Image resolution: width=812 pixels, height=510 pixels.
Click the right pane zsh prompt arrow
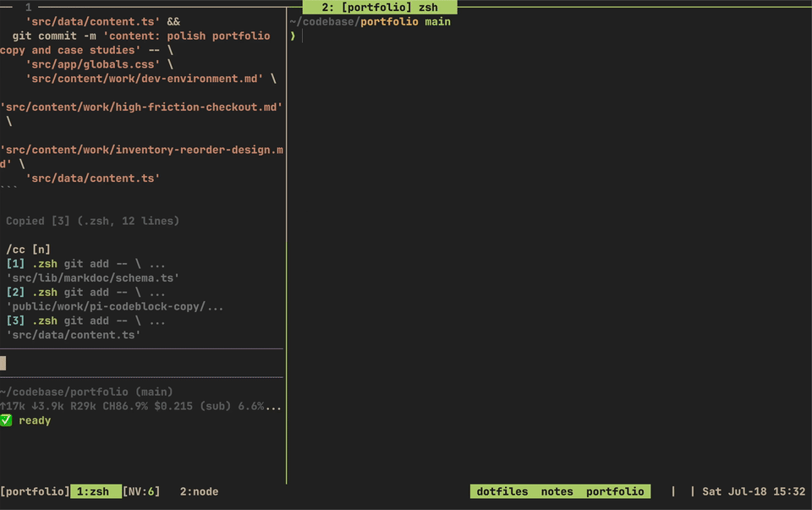294,36
